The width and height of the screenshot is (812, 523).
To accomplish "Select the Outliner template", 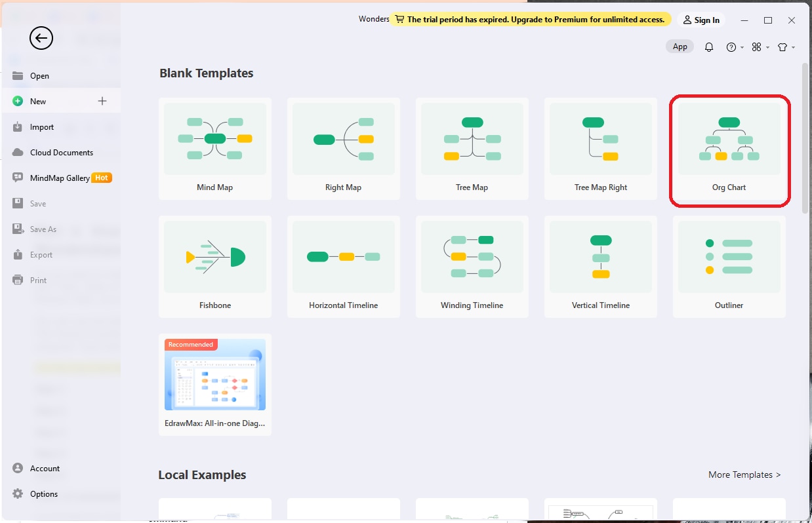I will click(729, 267).
